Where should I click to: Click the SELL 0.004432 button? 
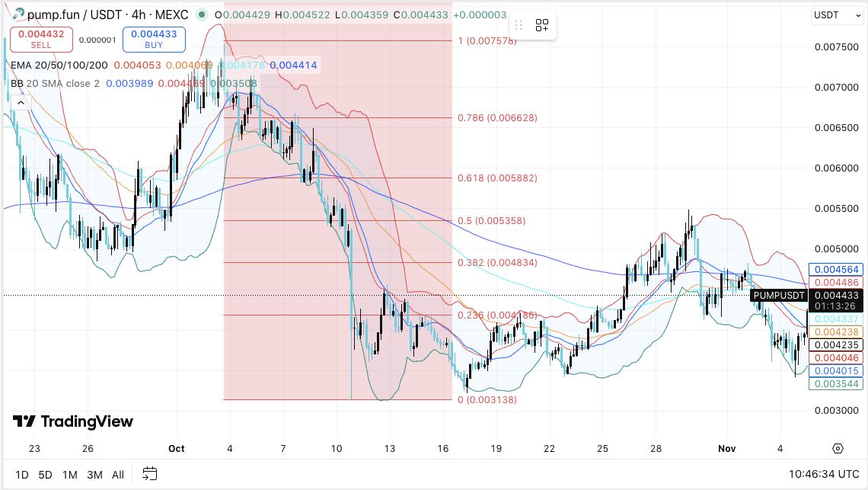[x=40, y=38]
